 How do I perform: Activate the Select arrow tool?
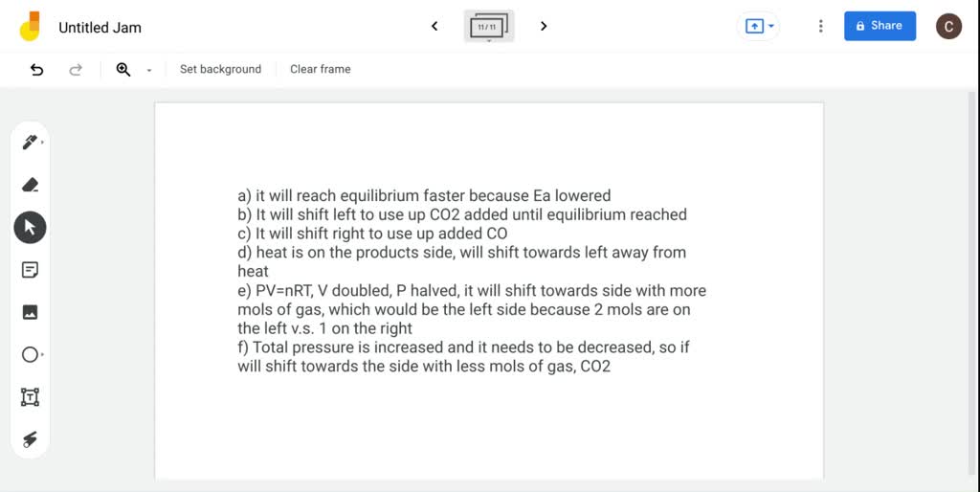(x=30, y=227)
